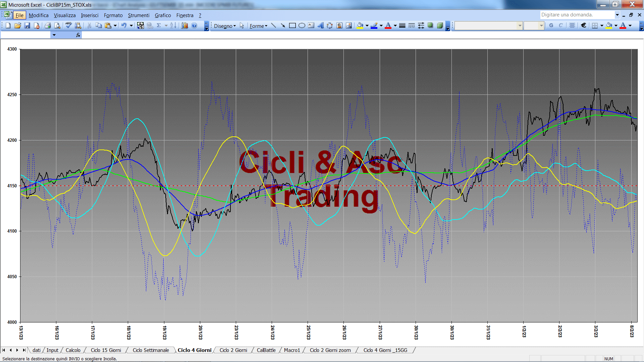Select the Arrow drawing tool
The image size is (644, 362).
click(x=283, y=25)
